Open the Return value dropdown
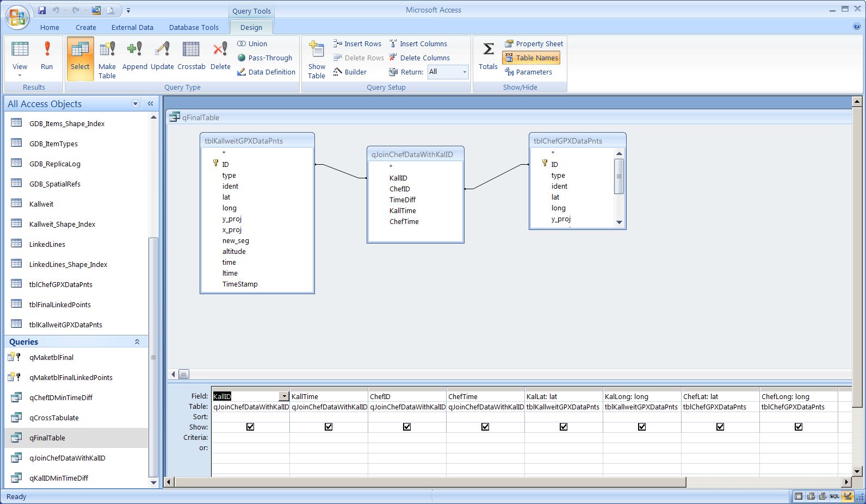866x504 pixels. tap(464, 72)
